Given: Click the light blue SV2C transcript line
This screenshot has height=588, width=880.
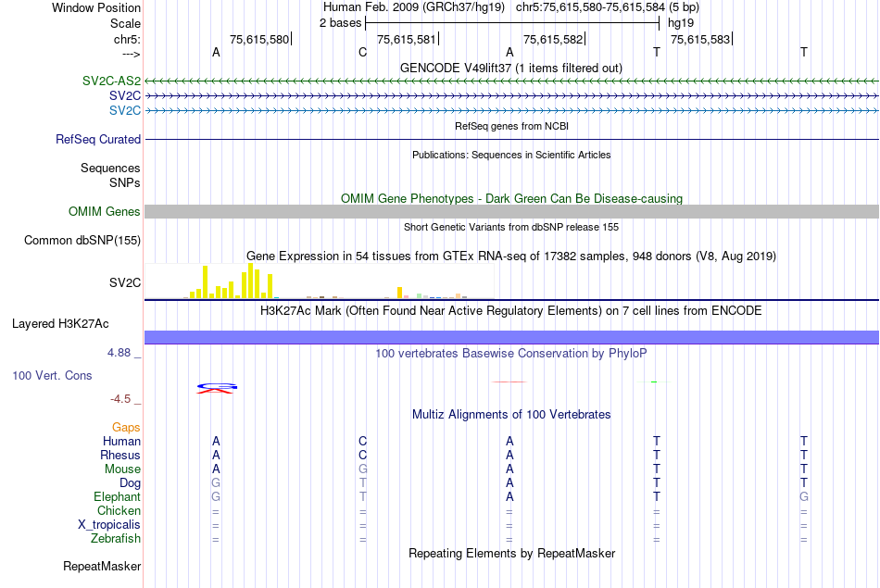Looking at the screenshot, I should pos(512,110).
